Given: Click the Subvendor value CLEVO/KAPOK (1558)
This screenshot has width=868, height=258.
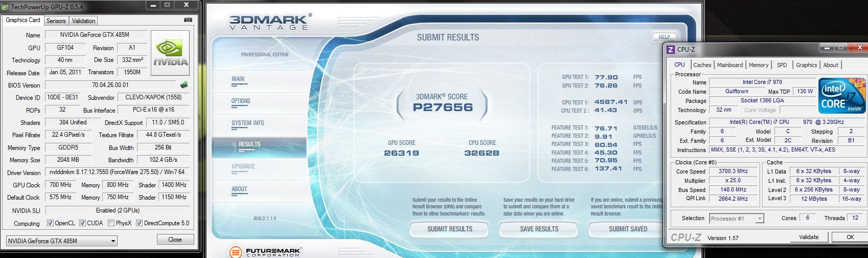Looking at the screenshot, I should [153, 97].
